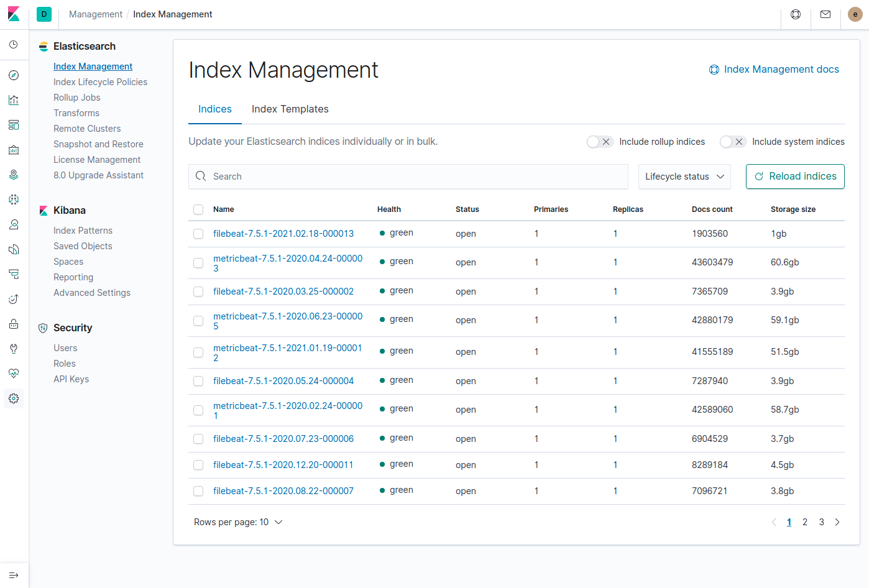
Task: Toggle Include rollup indices switch
Action: click(x=600, y=142)
